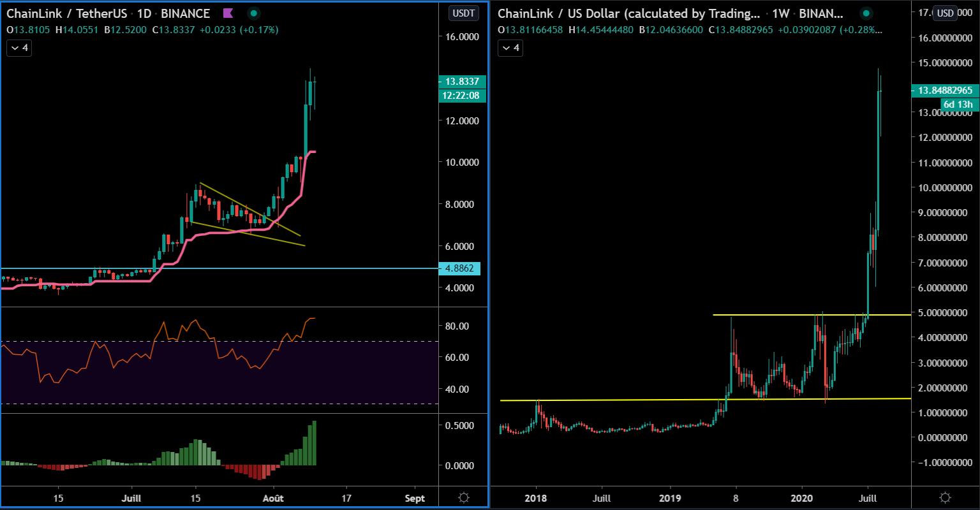Viewport: 980px width, 510px height.
Task: Select the 4.8862 horizontal line price label
Action: 459,268
